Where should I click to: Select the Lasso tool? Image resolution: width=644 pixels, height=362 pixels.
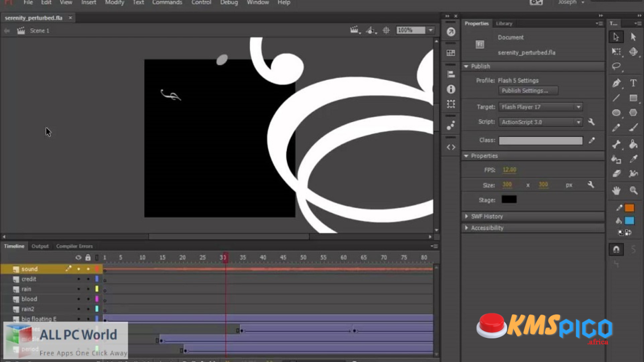click(x=616, y=67)
